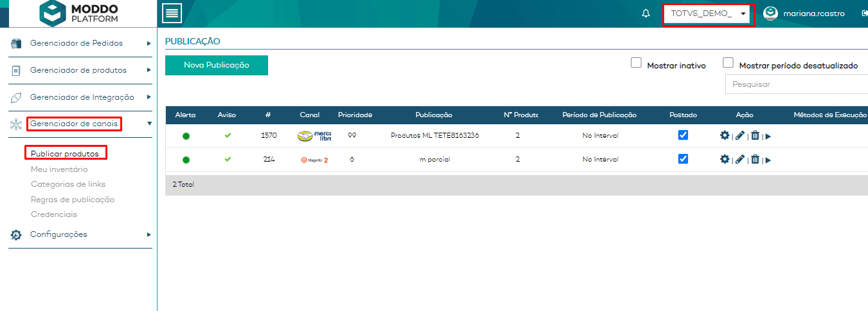868x311 pixels.
Task: Click the Gerenciador de canais sidebar icon
Action: point(17,124)
